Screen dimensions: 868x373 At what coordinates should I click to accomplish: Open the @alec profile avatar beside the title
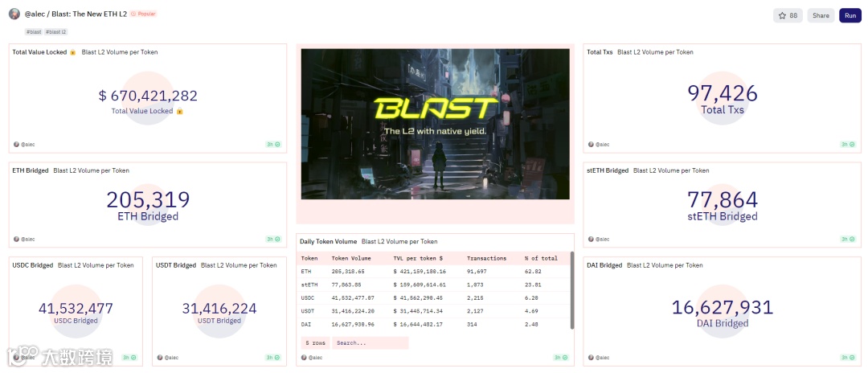tap(14, 14)
